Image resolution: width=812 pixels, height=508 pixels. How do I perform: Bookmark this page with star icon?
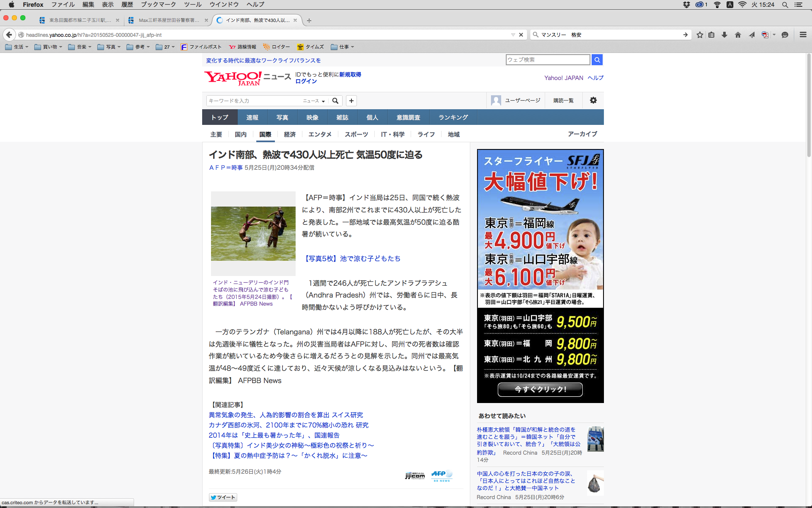point(700,35)
